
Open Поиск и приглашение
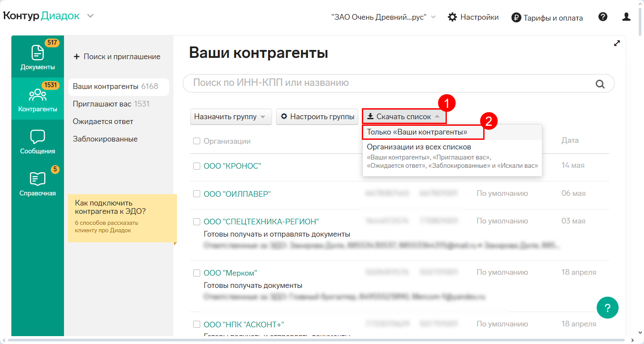click(117, 57)
